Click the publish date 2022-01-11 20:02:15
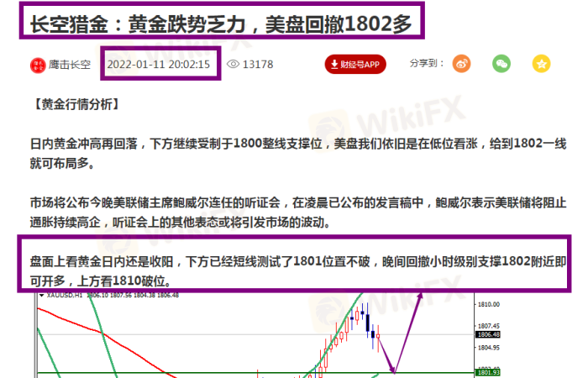The image size is (588, 378). click(x=160, y=64)
